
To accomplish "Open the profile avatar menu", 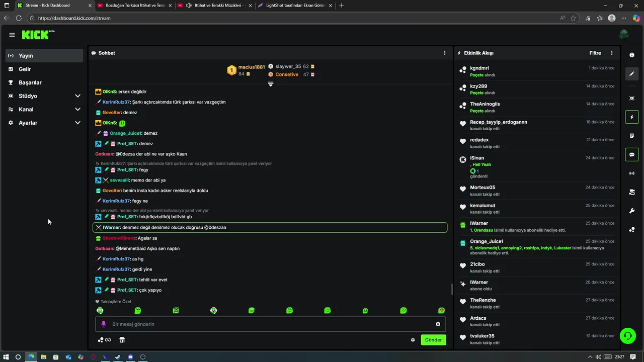I will 624,35.
